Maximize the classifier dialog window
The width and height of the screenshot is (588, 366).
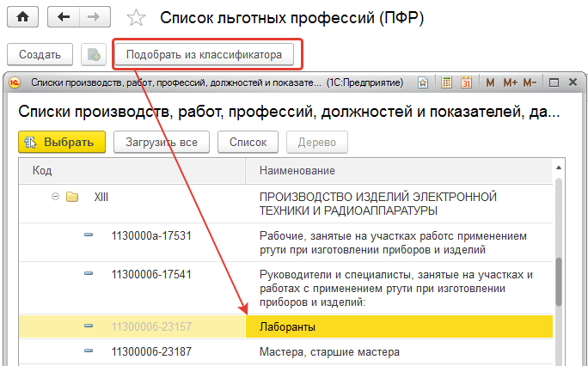[x=554, y=82]
